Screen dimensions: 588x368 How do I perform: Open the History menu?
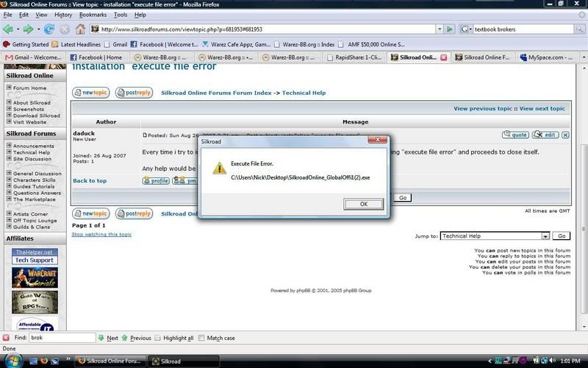pyautogui.click(x=63, y=15)
